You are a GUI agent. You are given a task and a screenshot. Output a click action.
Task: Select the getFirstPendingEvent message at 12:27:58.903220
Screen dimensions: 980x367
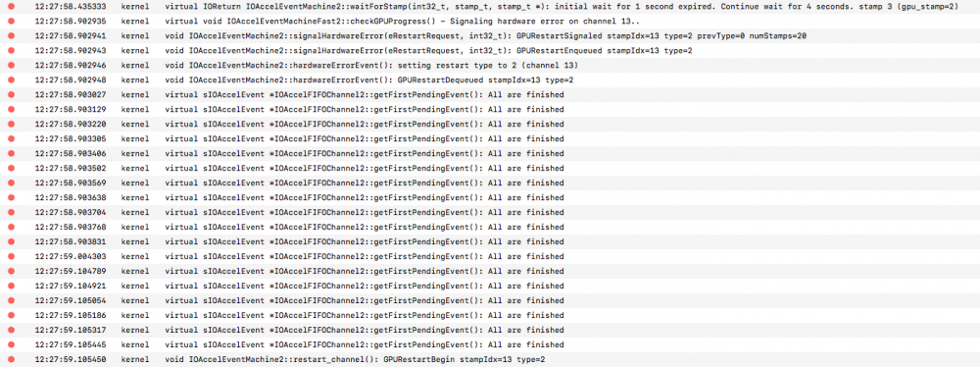click(x=365, y=124)
